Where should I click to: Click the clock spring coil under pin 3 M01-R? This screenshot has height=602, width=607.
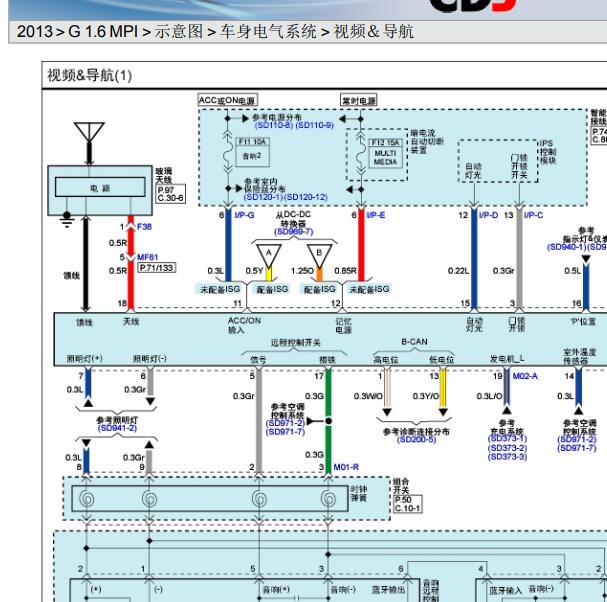click(328, 499)
